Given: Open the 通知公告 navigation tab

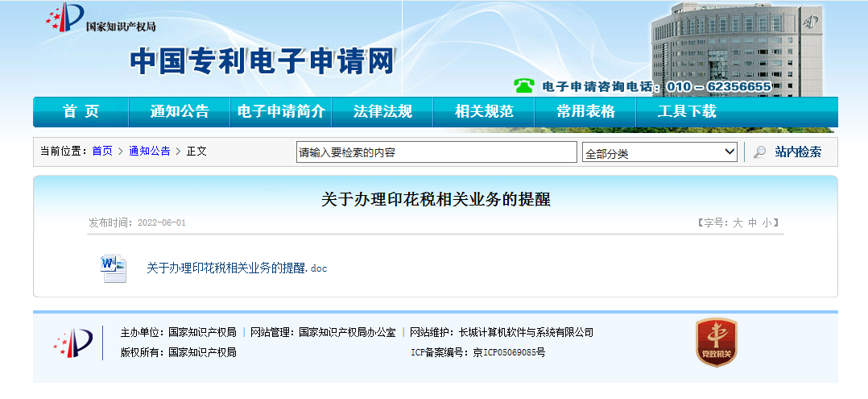Looking at the screenshot, I should 180,112.
